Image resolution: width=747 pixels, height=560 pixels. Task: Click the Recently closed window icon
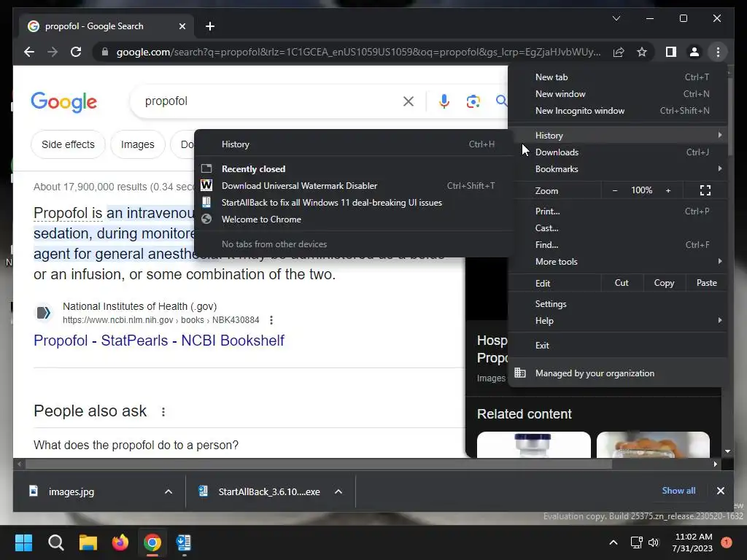[206, 168]
